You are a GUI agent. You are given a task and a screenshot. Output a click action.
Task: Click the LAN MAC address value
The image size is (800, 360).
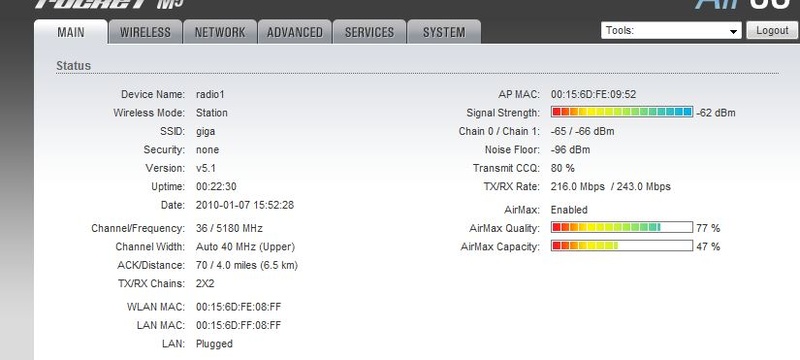pos(238,325)
